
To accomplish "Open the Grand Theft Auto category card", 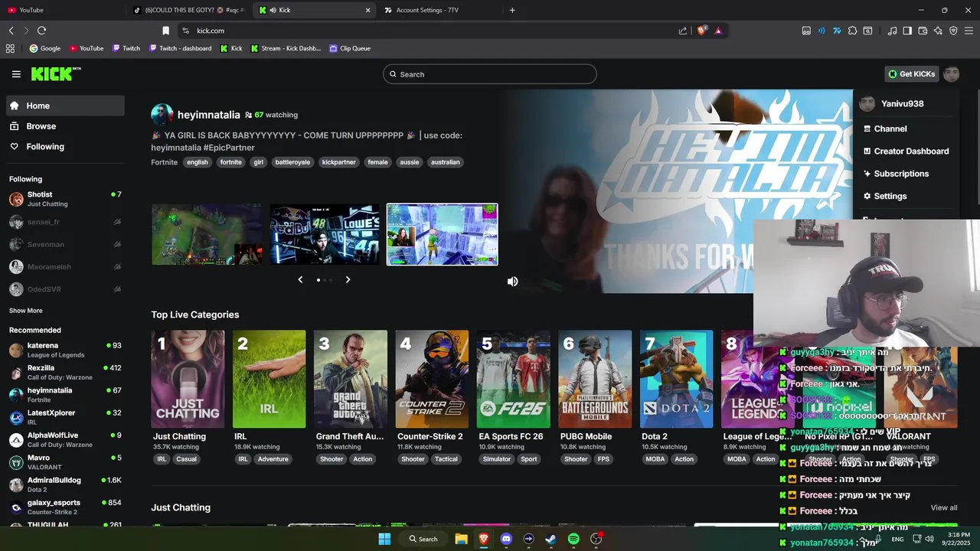I will [x=351, y=380].
